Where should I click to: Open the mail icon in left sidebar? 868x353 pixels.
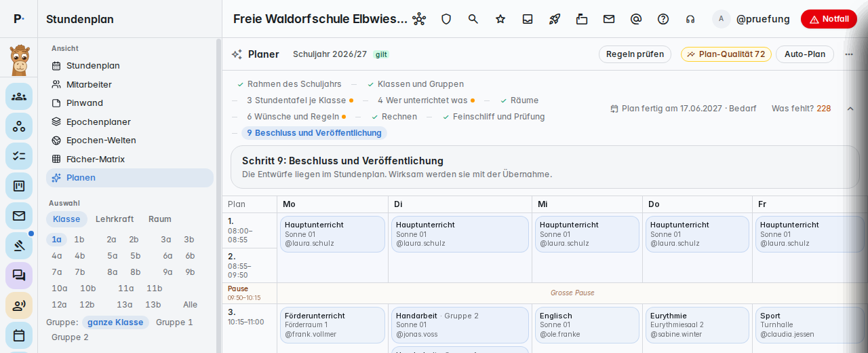click(19, 216)
